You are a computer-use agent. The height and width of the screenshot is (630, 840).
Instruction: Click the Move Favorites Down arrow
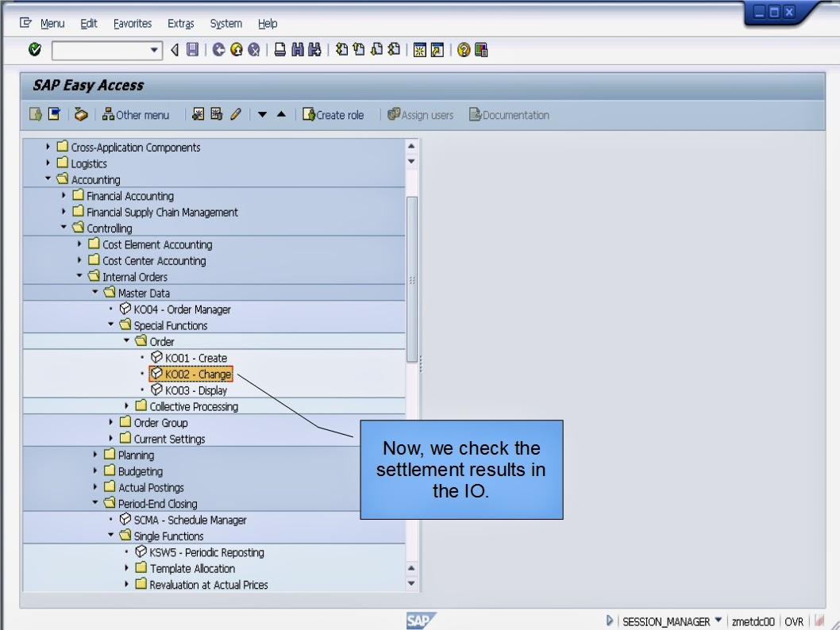263,114
